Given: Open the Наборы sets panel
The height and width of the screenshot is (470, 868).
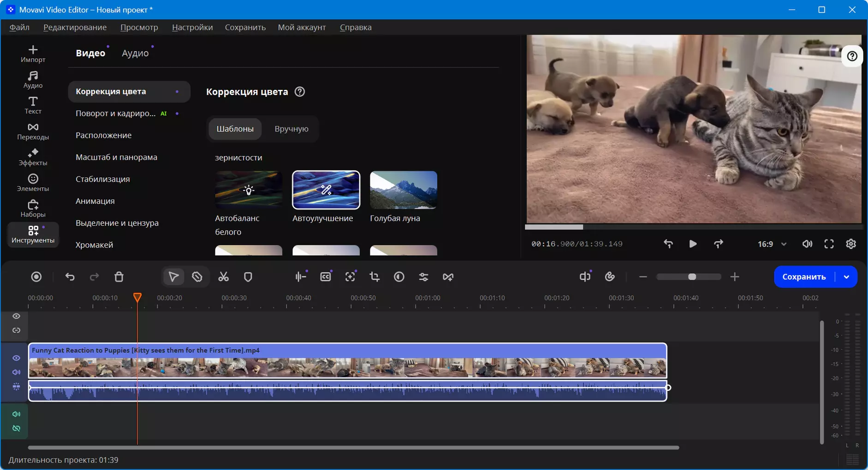Looking at the screenshot, I should coord(33,209).
